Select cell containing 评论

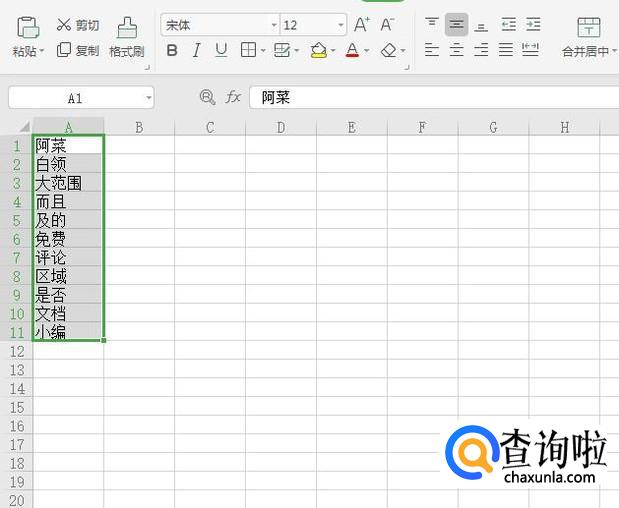pos(68,257)
